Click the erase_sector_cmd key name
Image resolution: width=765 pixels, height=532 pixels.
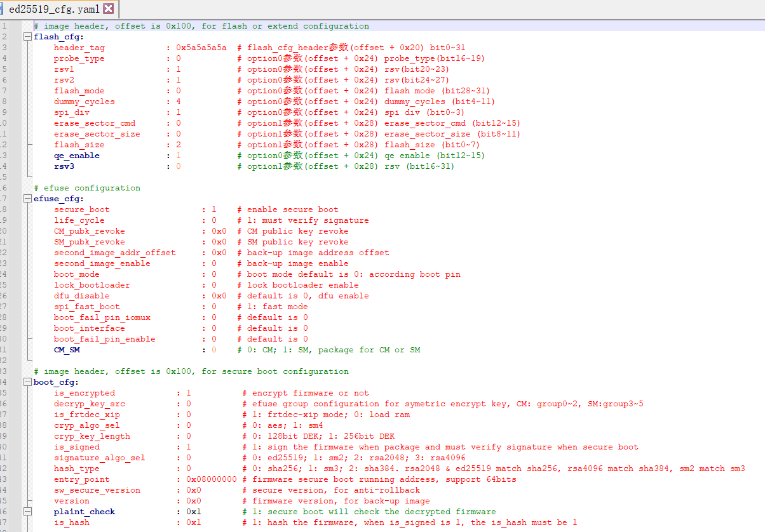[95, 123]
